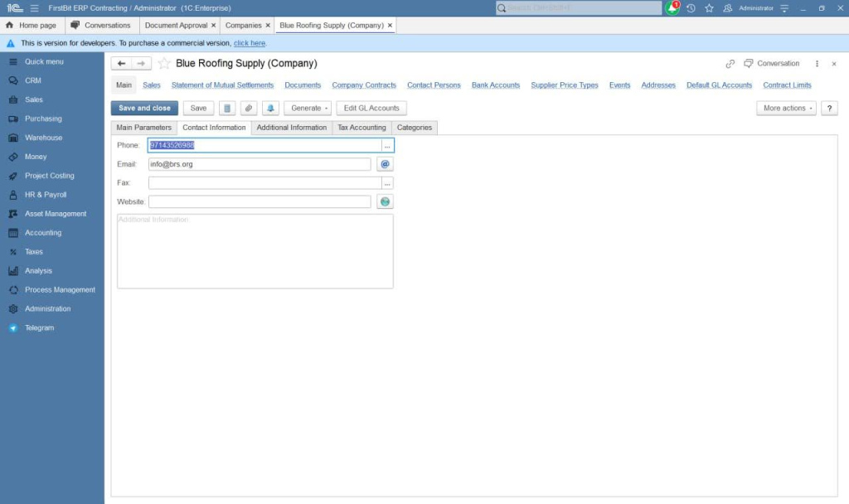This screenshot has width=849, height=504.
Task: Open Contact Persons link
Action: coord(434,85)
